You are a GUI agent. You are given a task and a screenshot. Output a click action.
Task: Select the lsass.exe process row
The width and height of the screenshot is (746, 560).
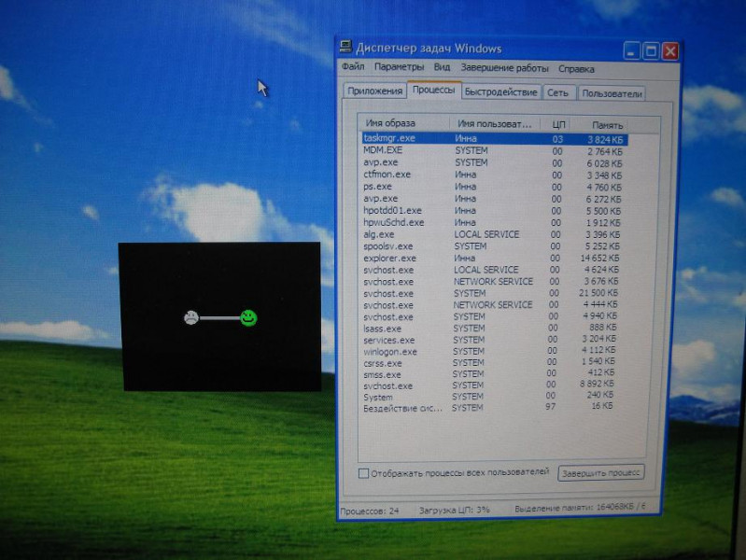click(490, 329)
